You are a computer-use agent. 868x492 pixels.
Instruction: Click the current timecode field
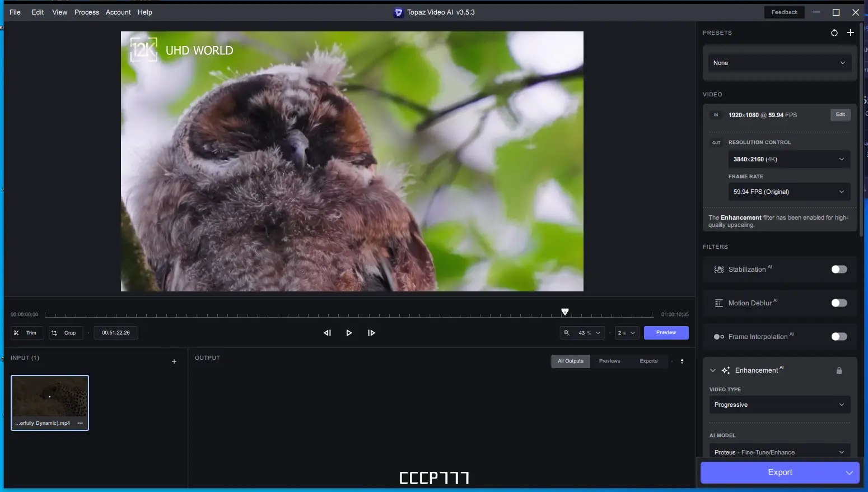(116, 333)
